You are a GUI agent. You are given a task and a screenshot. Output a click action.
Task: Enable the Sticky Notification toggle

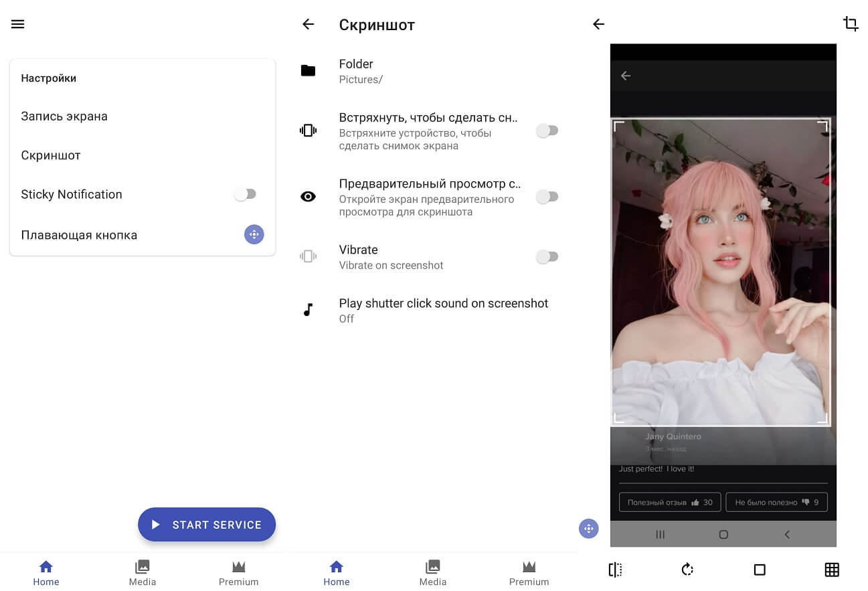coord(245,193)
